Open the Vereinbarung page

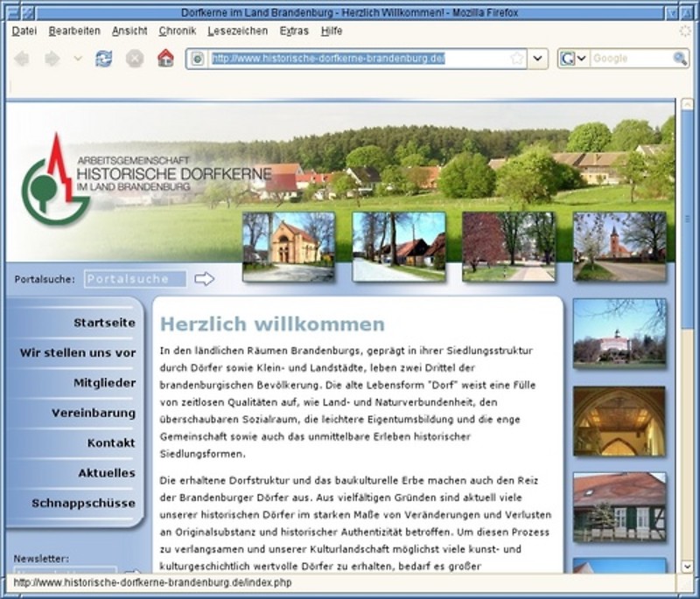pyautogui.click(x=94, y=413)
